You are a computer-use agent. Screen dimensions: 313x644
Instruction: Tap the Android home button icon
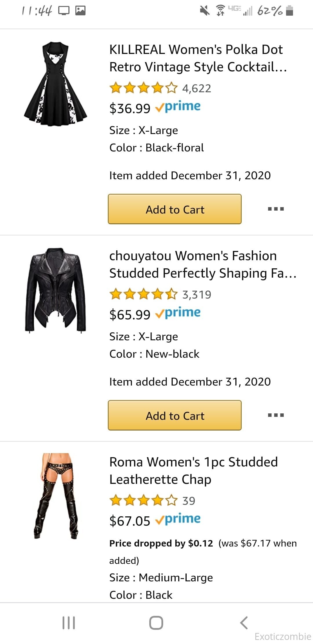156,623
